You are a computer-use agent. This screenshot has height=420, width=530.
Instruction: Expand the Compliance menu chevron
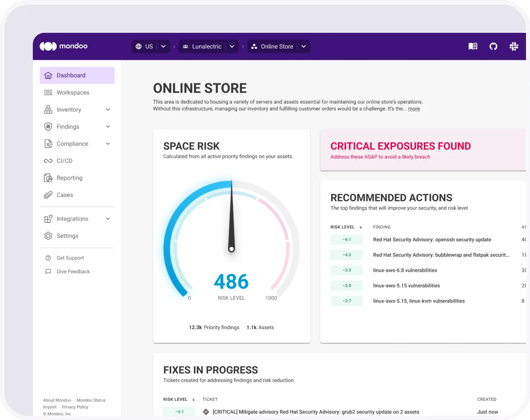point(108,144)
